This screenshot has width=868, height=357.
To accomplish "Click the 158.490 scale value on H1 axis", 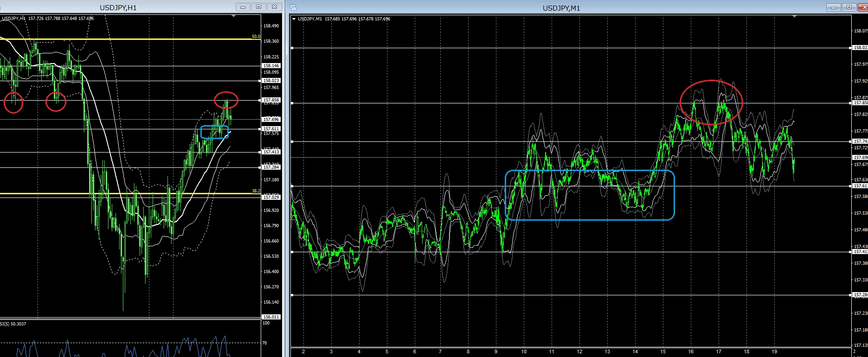I will (271, 26).
